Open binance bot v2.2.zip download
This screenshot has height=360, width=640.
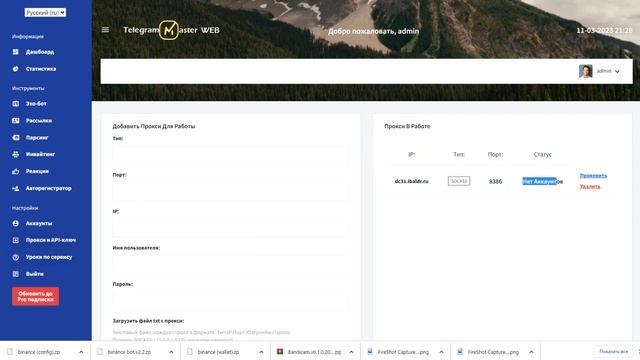pos(129,352)
